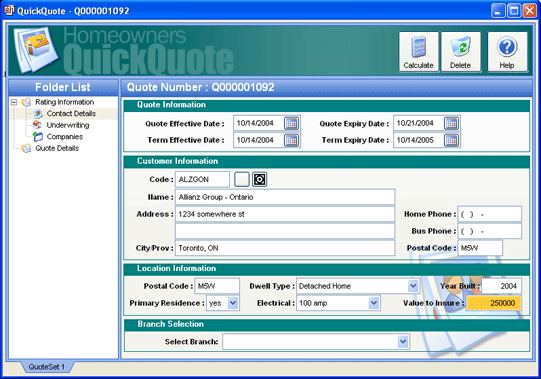The image size is (541, 379).
Task: Click the Folder List panel header
Action: pyautogui.click(x=63, y=87)
